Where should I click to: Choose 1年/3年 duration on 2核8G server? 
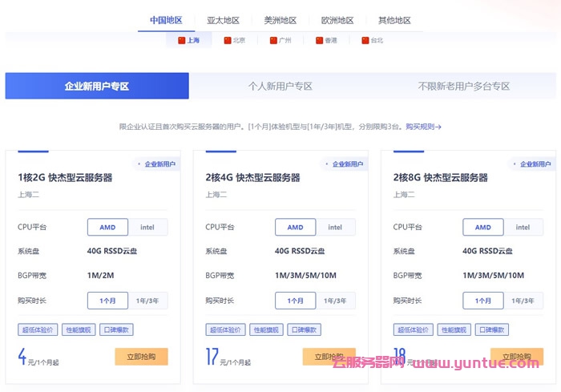click(523, 301)
